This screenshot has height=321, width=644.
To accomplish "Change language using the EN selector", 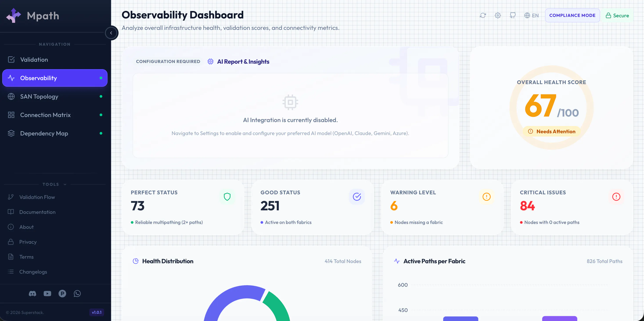I will [531, 16].
